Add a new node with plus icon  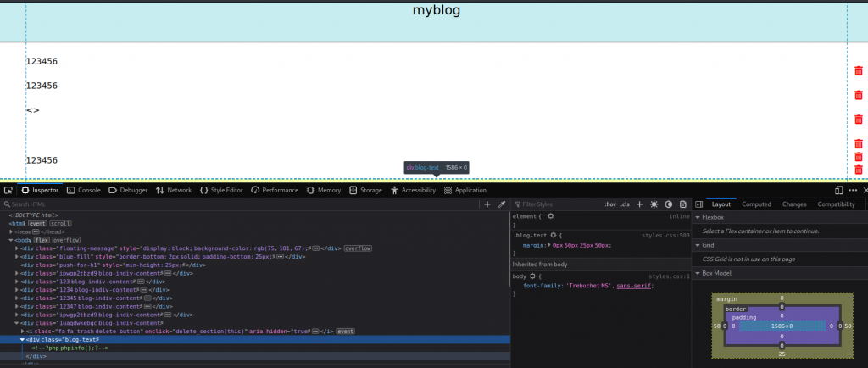coord(487,204)
